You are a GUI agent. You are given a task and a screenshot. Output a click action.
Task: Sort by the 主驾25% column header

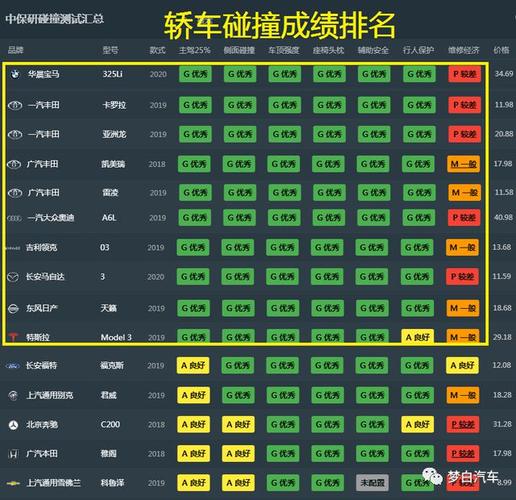pos(195,50)
